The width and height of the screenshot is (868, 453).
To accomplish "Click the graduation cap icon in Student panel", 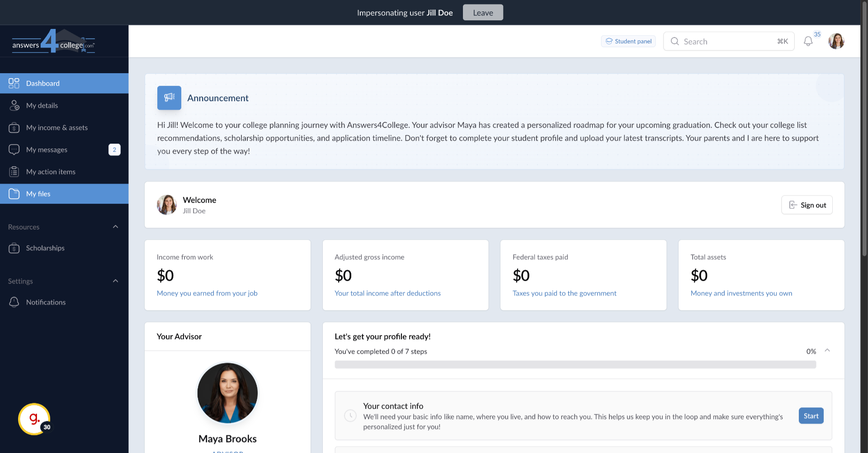I will (609, 41).
